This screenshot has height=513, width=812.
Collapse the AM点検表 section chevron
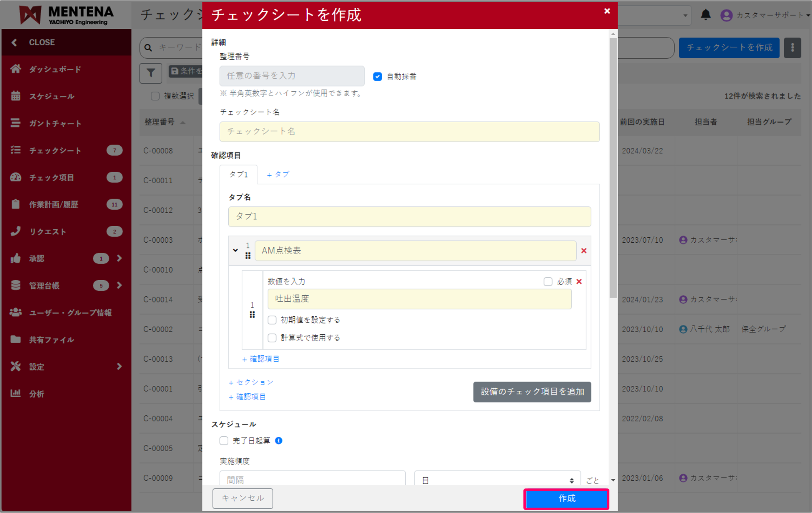tap(236, 250)
